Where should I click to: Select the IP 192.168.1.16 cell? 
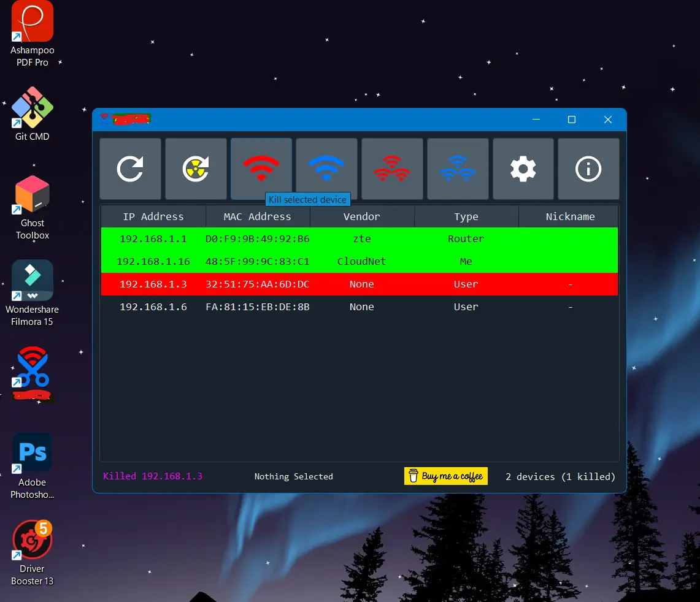153,262
